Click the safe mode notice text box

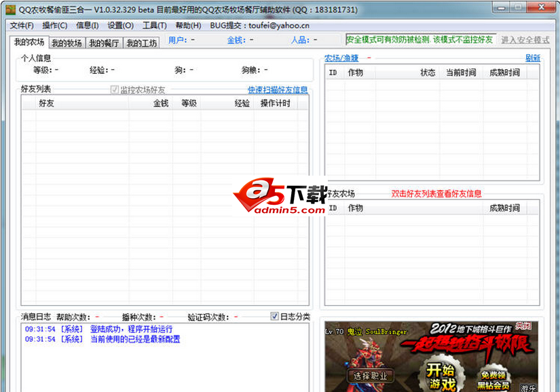point(420,39)
